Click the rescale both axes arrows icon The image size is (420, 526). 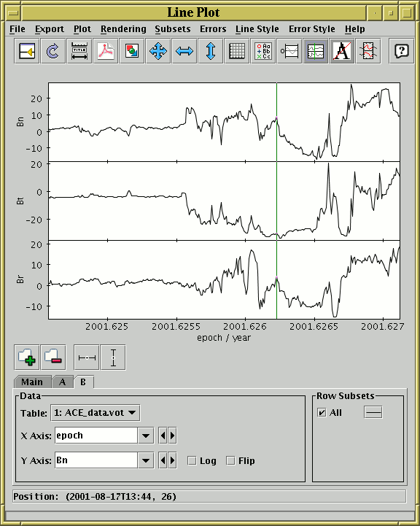(158, 51)
